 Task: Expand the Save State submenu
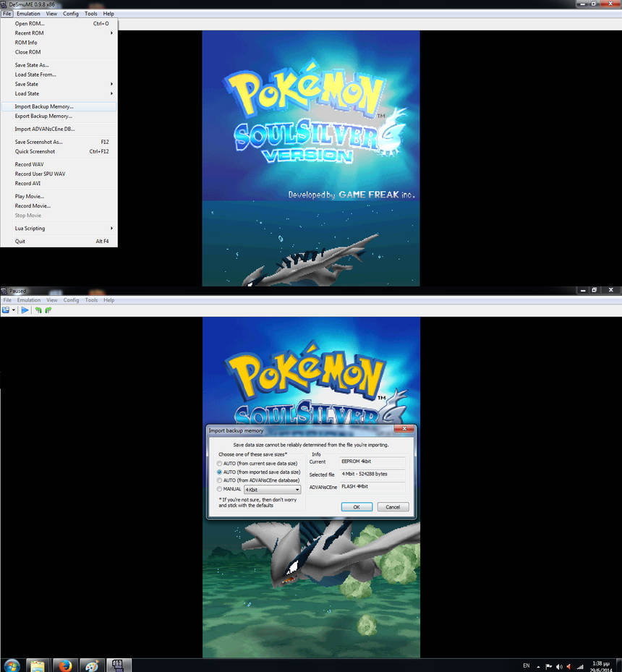(x=59, y=84)
